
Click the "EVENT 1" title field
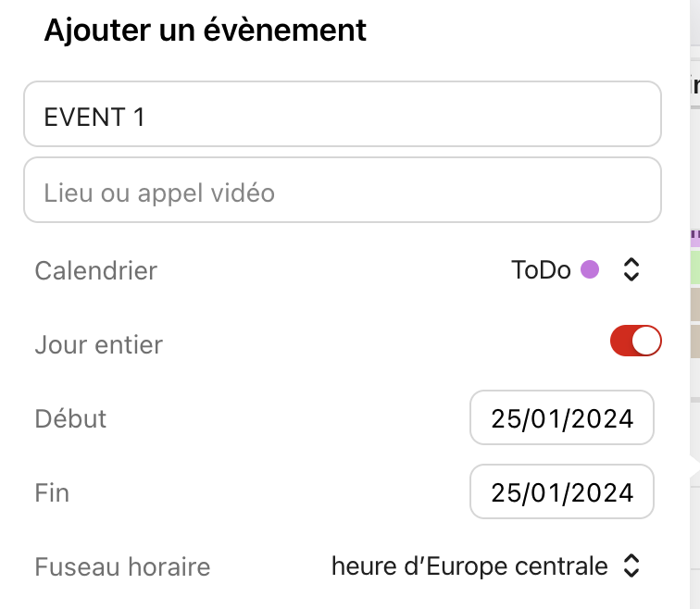(343, 115)
